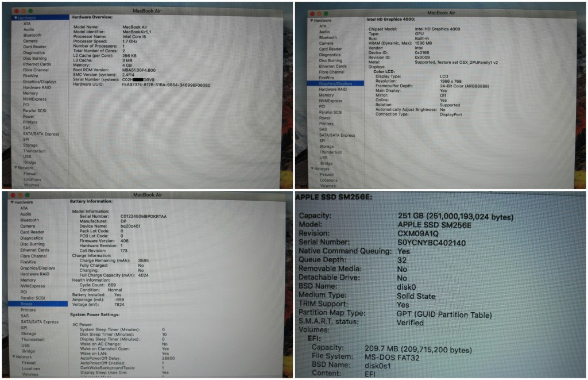Select SATA/SATA Express in Hardware Overview window sidebar
The width and height of the screenshot is (588, 380).
(x=41, y=134)
